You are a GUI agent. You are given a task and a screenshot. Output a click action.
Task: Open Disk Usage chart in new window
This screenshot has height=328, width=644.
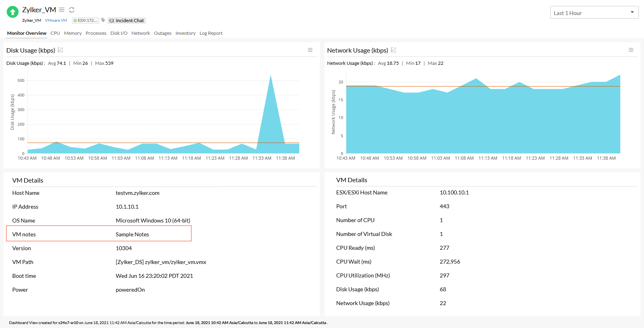point(60,50)
